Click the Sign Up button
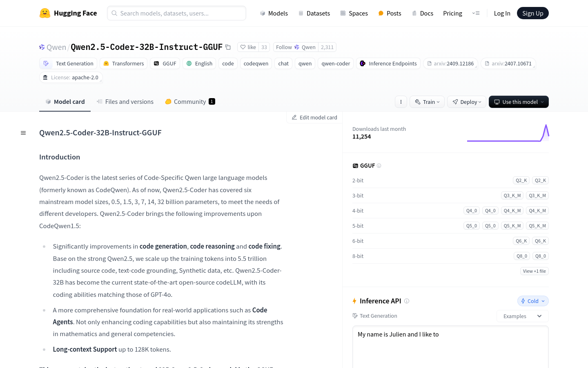 532,13
